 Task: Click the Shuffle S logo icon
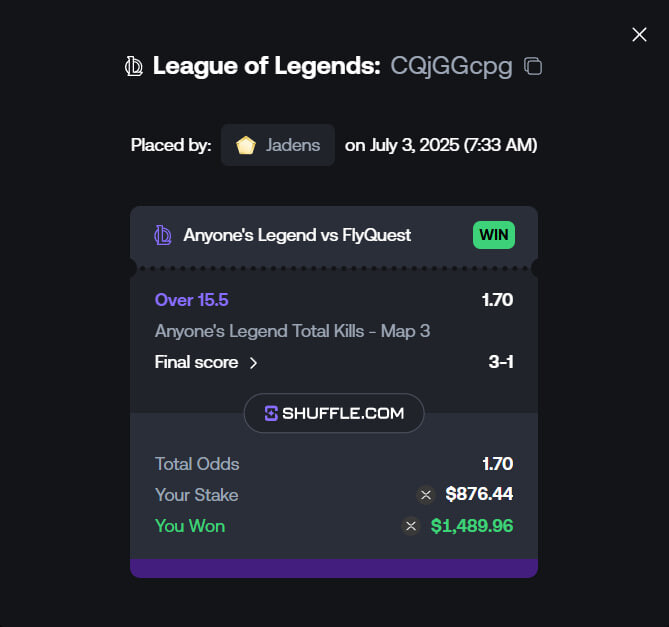(x=271, y=413)
